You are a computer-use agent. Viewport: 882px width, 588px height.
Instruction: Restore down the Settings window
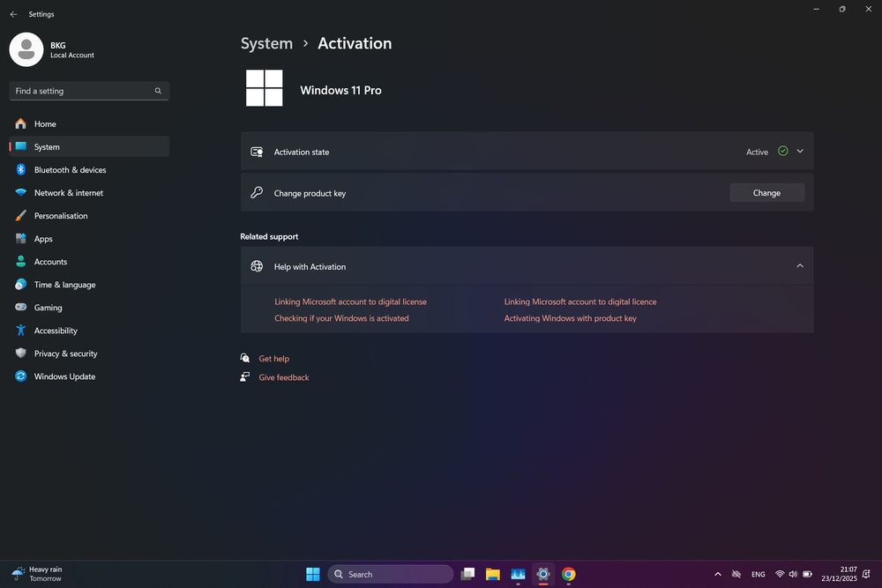click(x=842, y=9)
